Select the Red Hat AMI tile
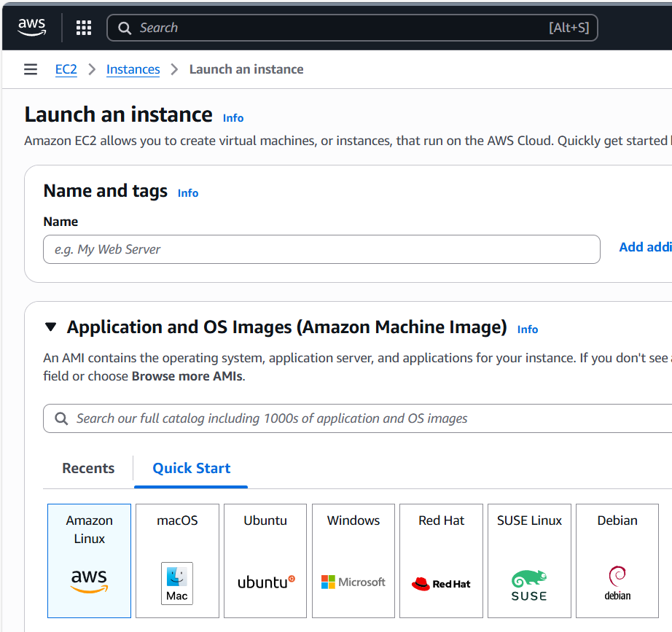Screen dimensions: 672x632 [441, 561]
